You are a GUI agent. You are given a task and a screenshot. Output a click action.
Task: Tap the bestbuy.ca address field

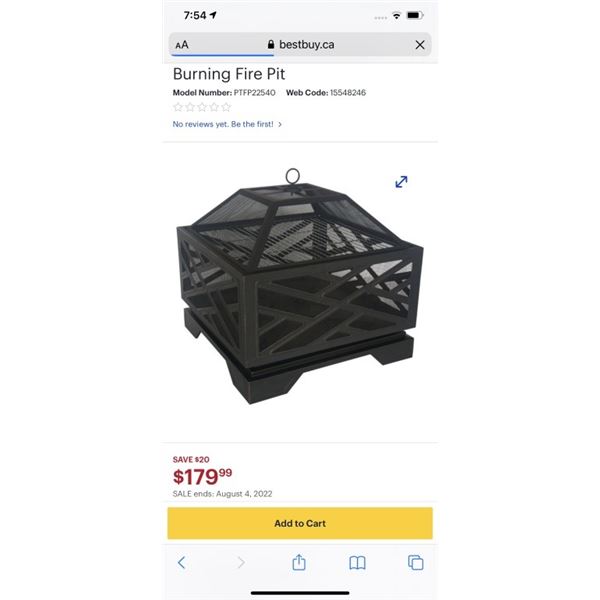point(300,44)
